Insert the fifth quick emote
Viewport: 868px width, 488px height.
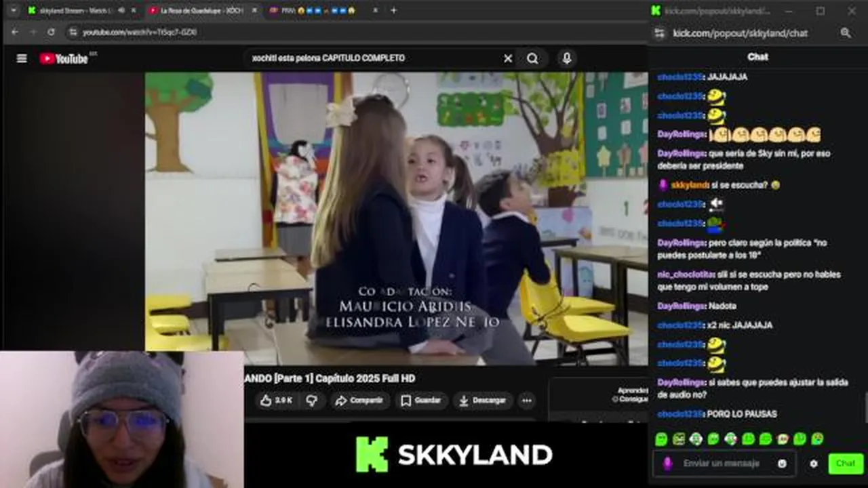[730, 439]
